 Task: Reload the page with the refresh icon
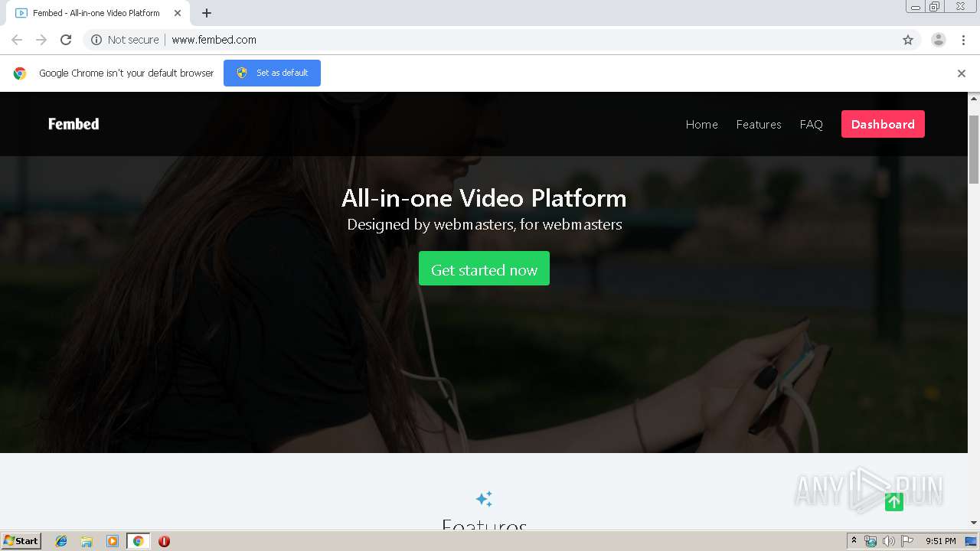point(66,40)
